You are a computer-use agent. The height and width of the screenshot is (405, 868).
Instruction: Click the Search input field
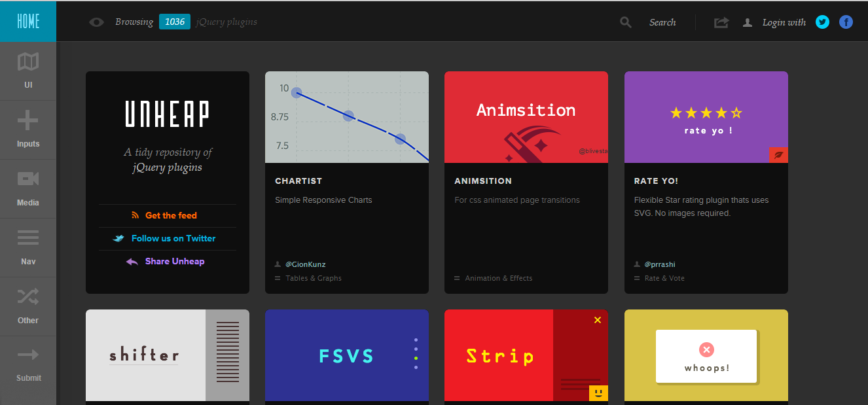(662, 22)
